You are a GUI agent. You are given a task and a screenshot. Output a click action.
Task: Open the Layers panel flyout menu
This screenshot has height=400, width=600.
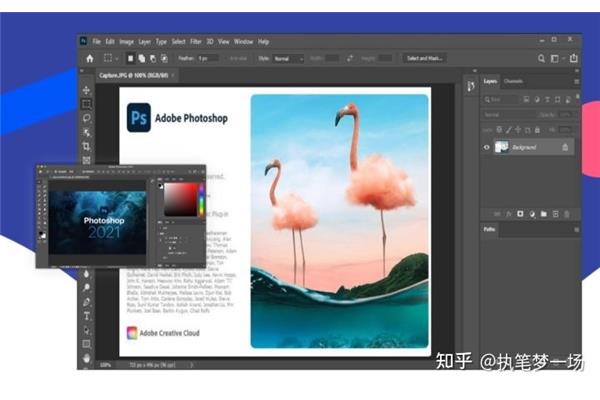point(576,82)
